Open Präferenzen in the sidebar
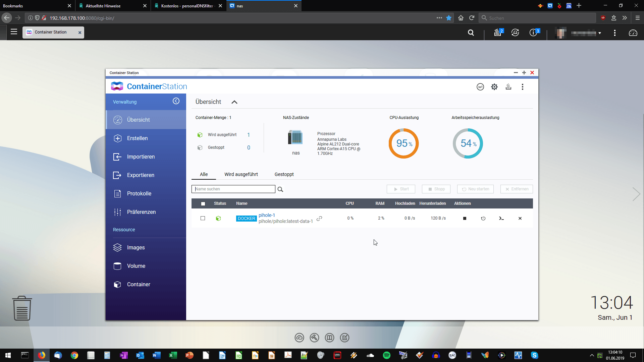 click(x=146, y=212)
